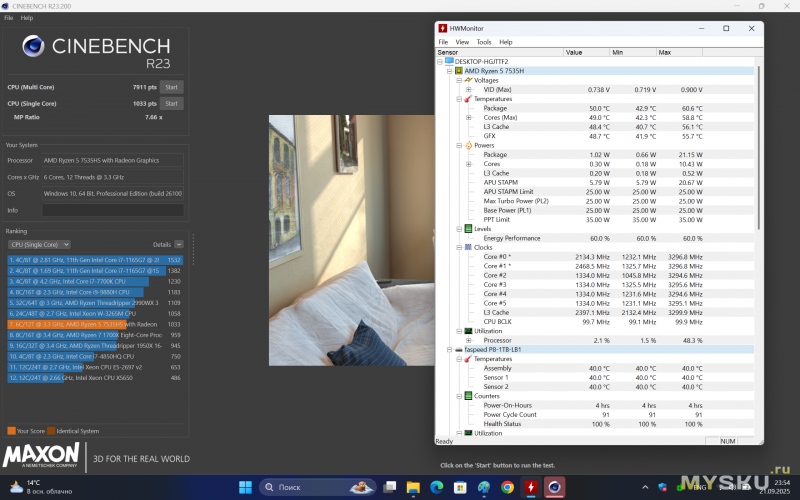Click the faspeed drive icon
This screenshot has height=500, width=800.
[459, 350]
